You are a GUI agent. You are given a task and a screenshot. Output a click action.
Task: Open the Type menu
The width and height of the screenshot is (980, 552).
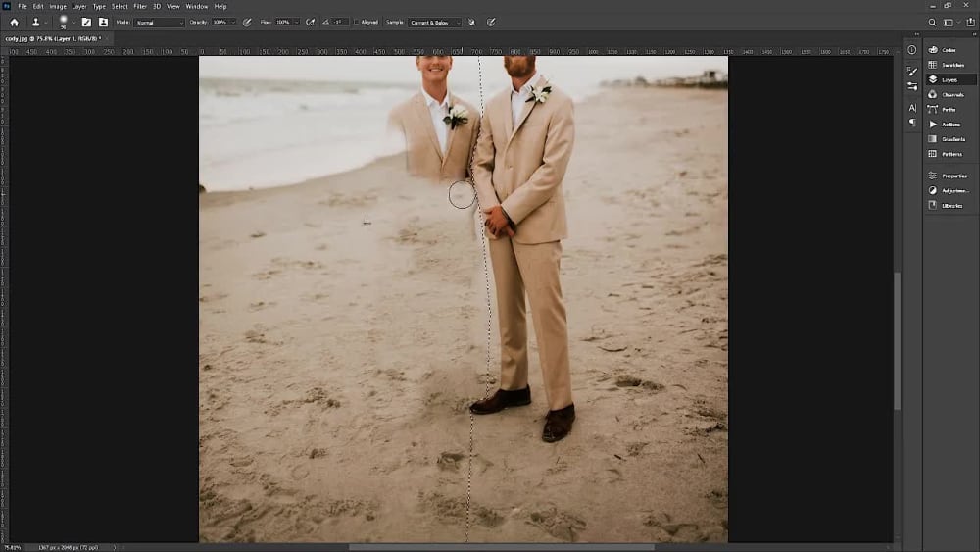(99, 6)
